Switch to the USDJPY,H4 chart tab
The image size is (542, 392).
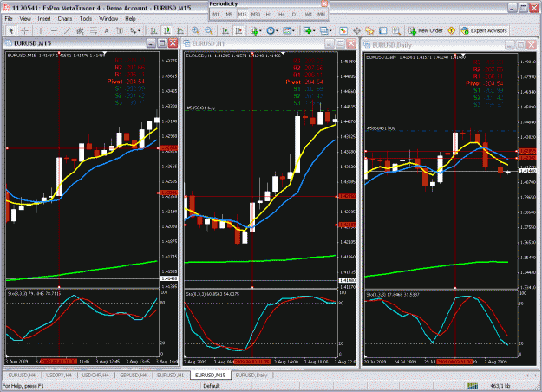click(59, 375)
